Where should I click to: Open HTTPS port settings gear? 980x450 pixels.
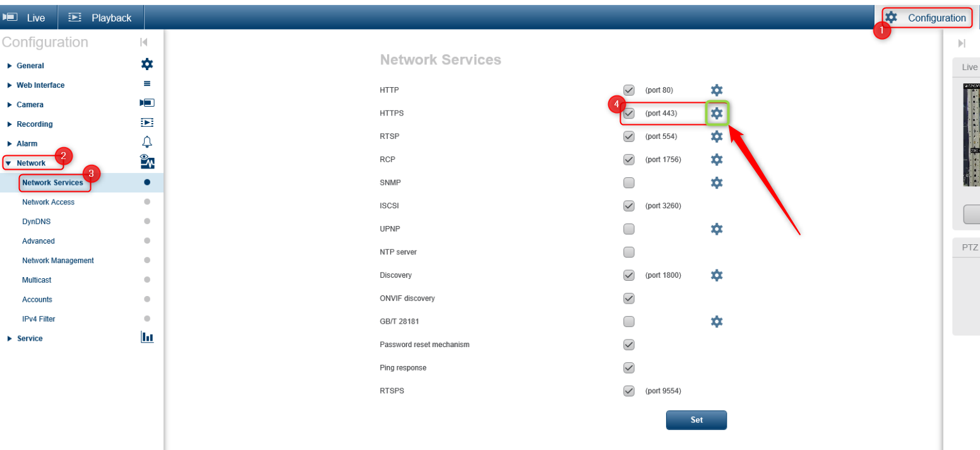(717, 113)
